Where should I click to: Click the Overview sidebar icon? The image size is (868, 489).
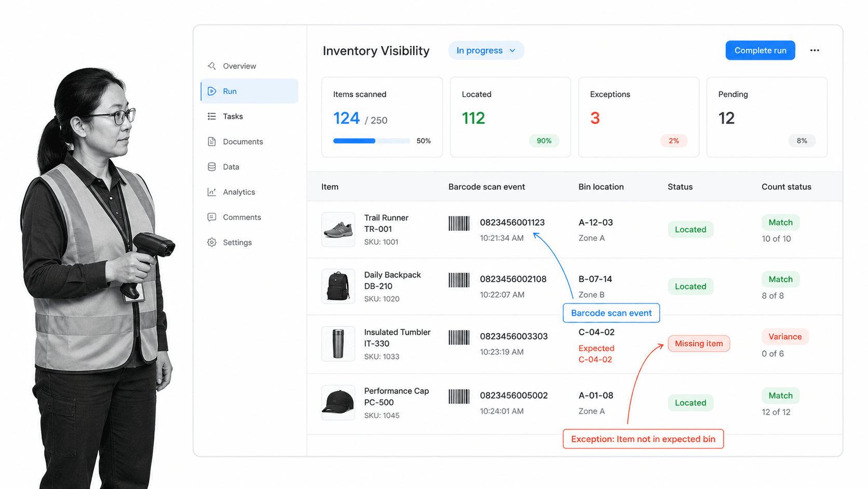coord(212,66)
